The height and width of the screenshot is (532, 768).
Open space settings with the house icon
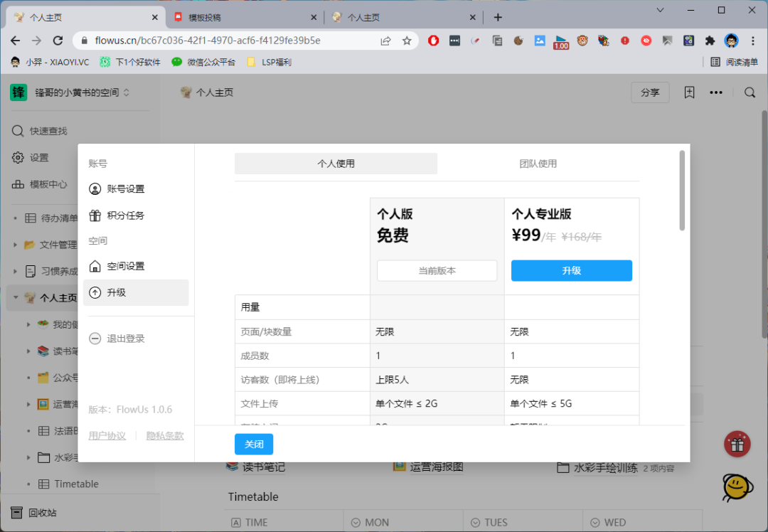pyautogui.click(x=95, y=266)
